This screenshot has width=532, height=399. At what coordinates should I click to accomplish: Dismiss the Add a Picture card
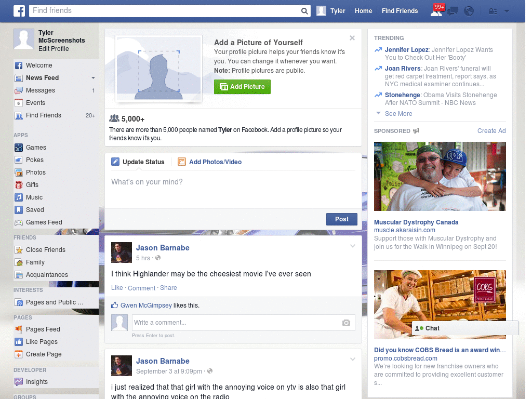352,38
